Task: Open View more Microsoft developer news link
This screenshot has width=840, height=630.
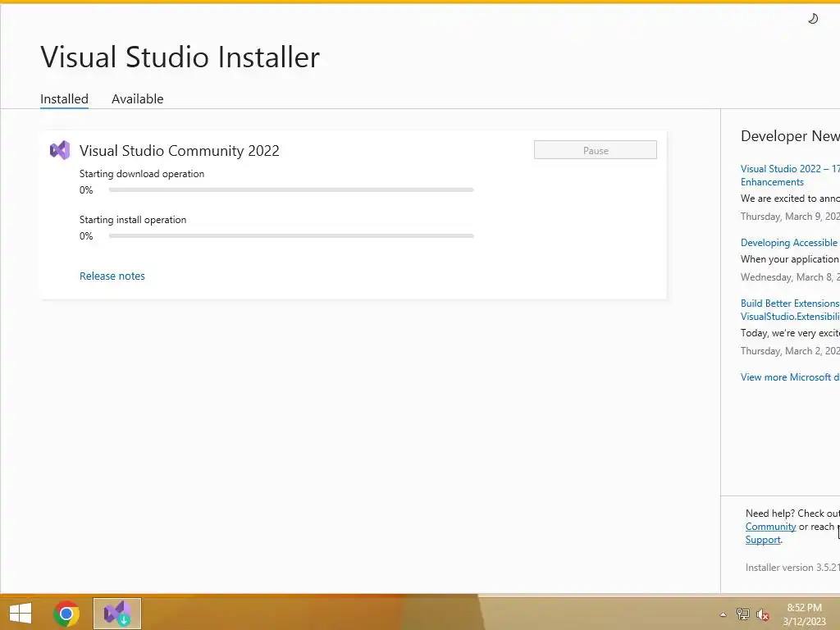Action: (x=790, y=377)
